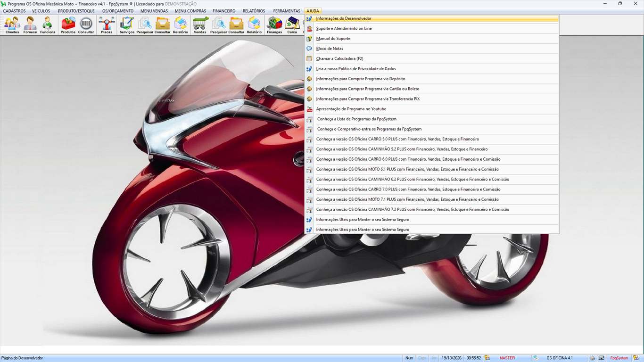Select Informações do Desenvolvedor menu entry
This screenshot has width=644, height=362.
click(432, 18)
